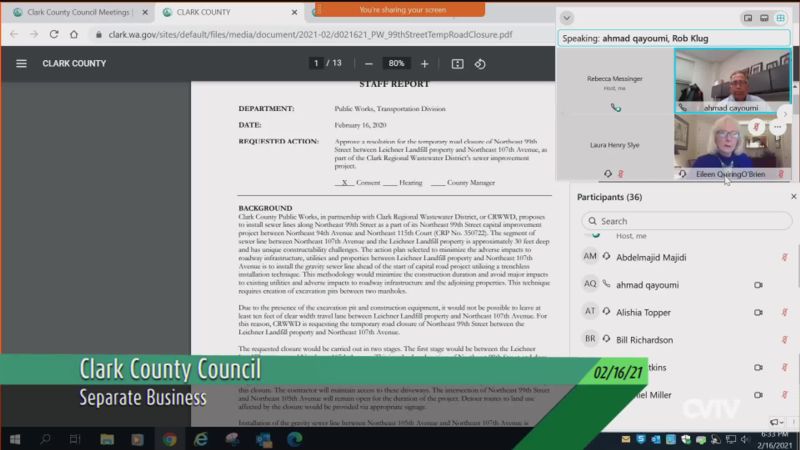
Task: Click the fit to page button
Action: 457,63
